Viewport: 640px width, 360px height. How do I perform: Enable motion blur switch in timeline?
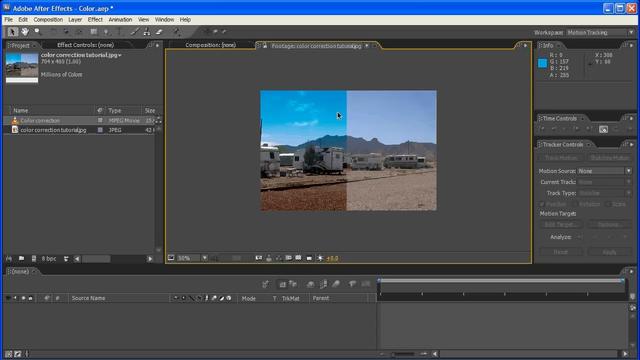[x=336, y=284]
